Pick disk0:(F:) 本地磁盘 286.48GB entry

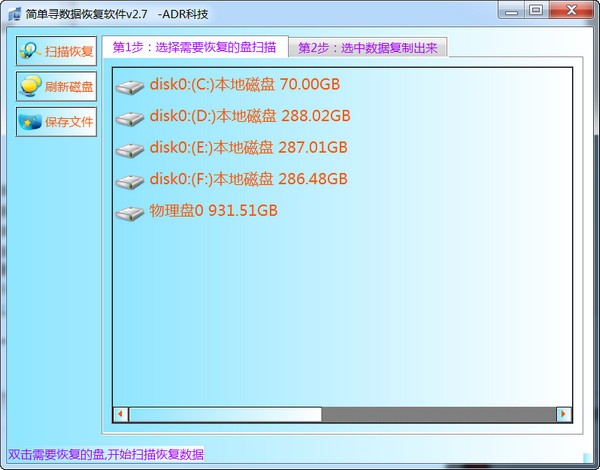click(248, 180)
